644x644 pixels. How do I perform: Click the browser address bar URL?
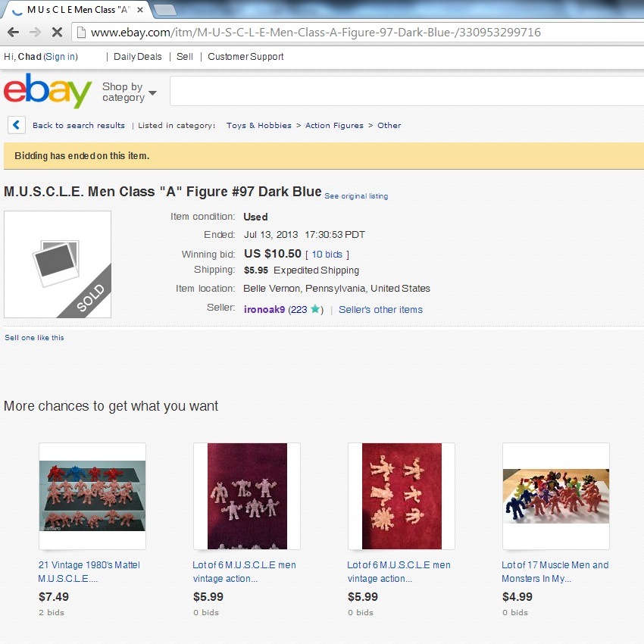[316, 33]
